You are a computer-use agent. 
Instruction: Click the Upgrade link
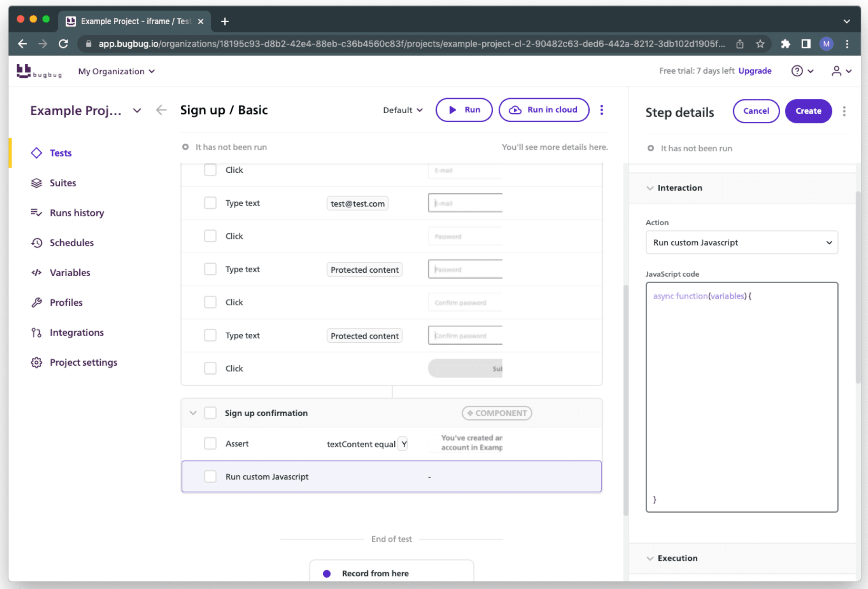[755, 71]
